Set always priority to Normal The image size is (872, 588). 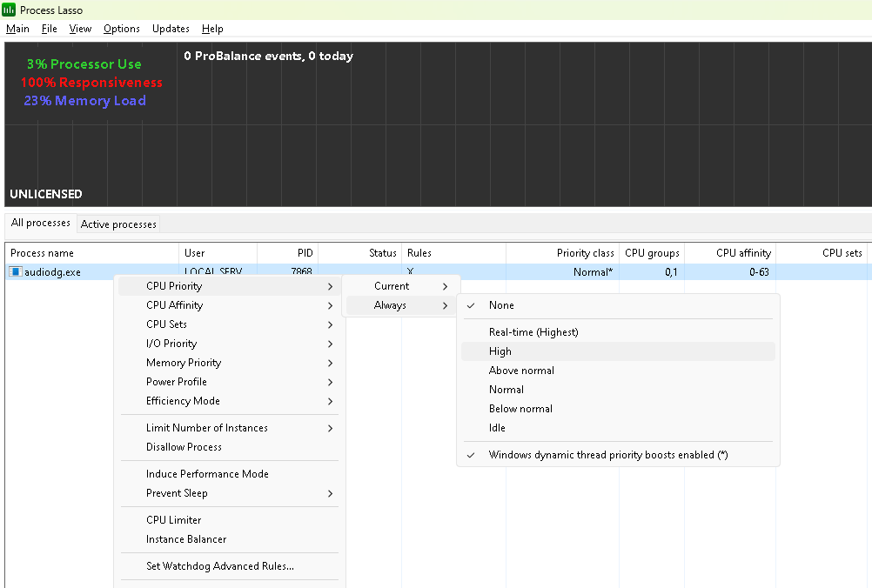click(x=618, y=390)
